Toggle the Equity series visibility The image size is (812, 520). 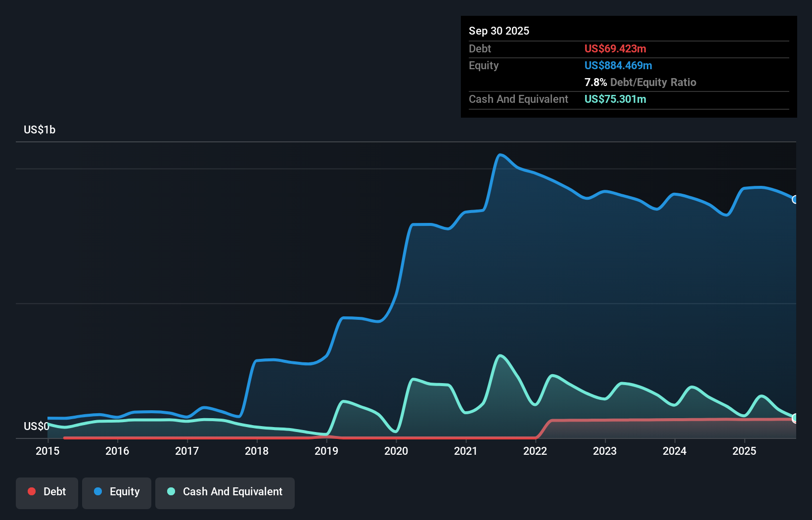click(116, 491)
